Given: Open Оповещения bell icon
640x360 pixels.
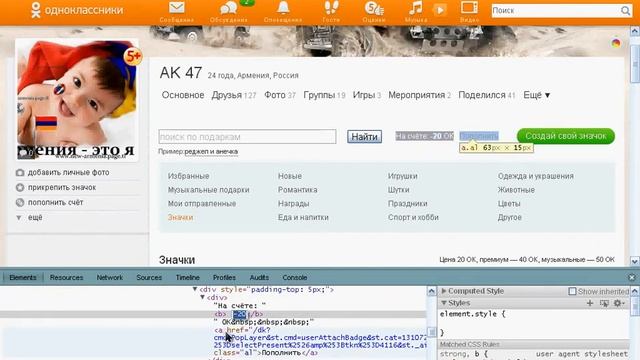Looking at the screenshot, I should point(283,8).
